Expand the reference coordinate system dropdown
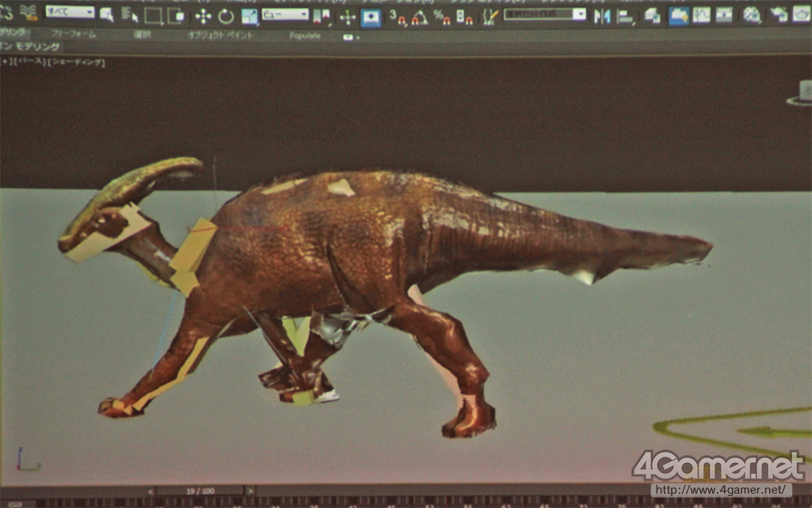812x508 pixels. (285, 14)
